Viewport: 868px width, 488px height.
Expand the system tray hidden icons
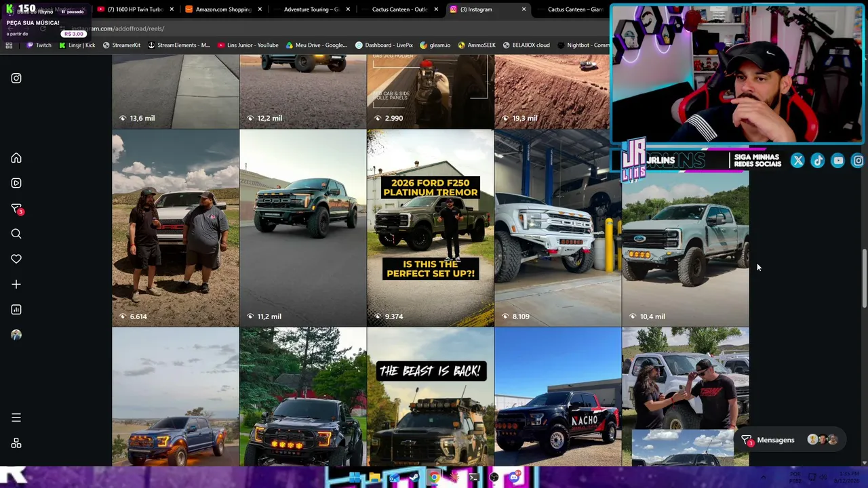[763, 477]
